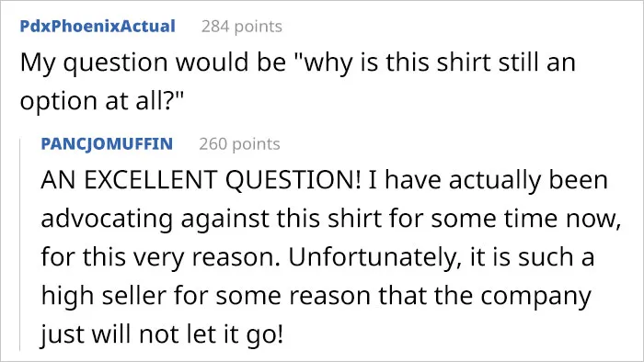Image resolution: width=644 pixels, height=362 pixels.
Task: Open PANCJOMUFFIN's user profile
Action: [x=107, y=144]
